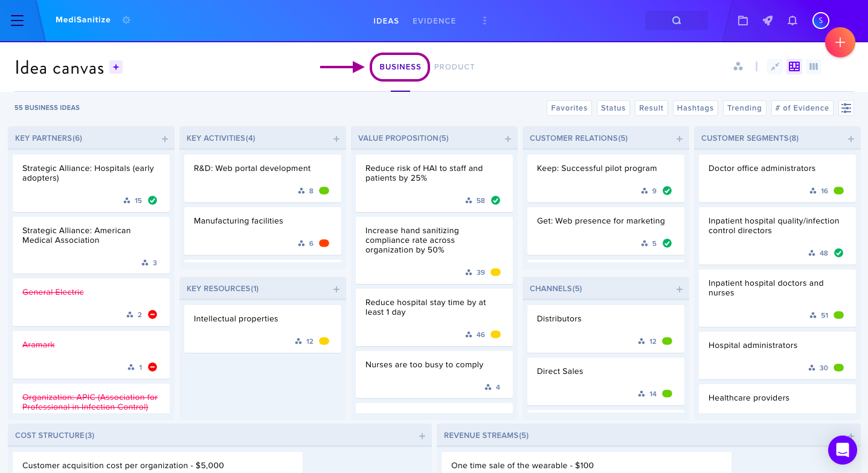Open Intellectual properties card
Image resolution: width=868 pixels, height=473 pixels.
pyautogui.click(x=263, y=329)
